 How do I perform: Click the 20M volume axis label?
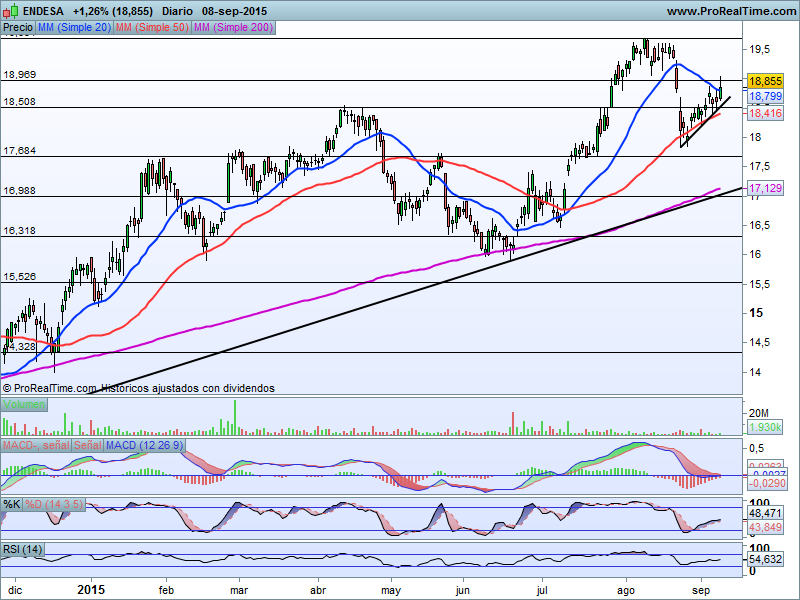coord(759,413)
